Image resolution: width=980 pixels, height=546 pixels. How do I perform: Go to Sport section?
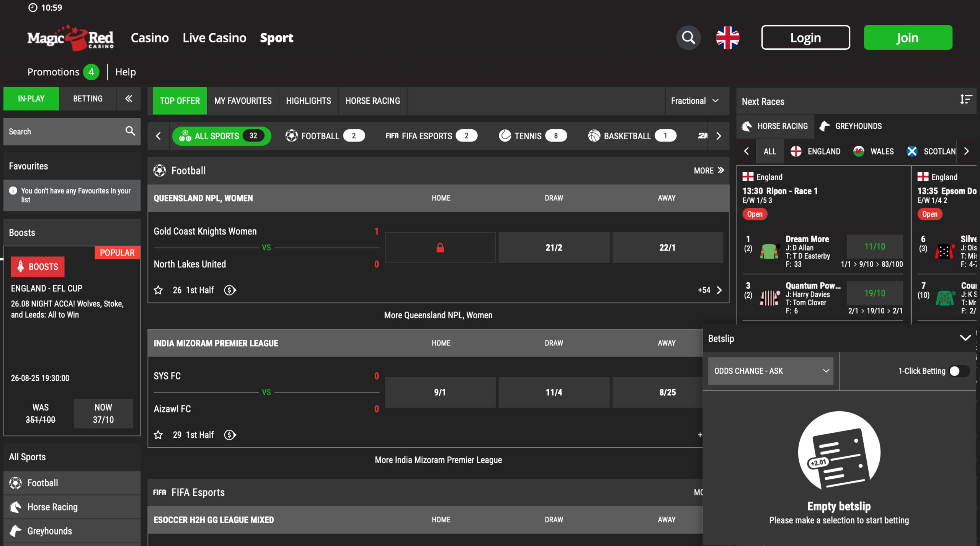click(276, 37)
